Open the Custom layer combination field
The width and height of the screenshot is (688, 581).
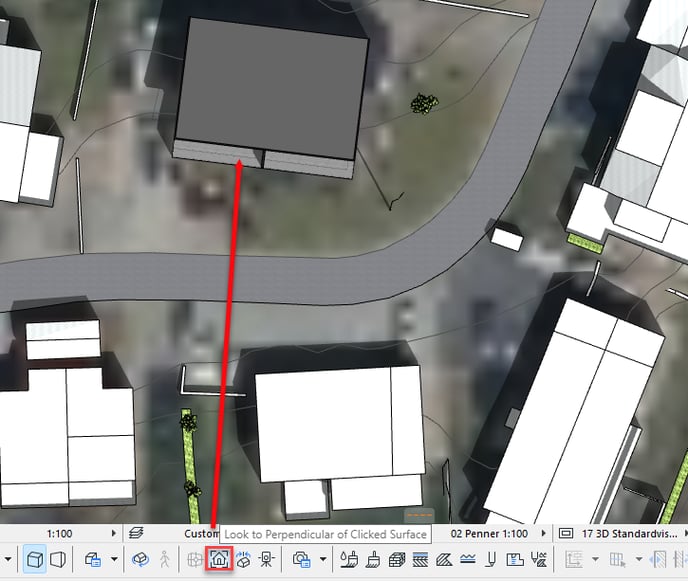[x=201, y=534]
